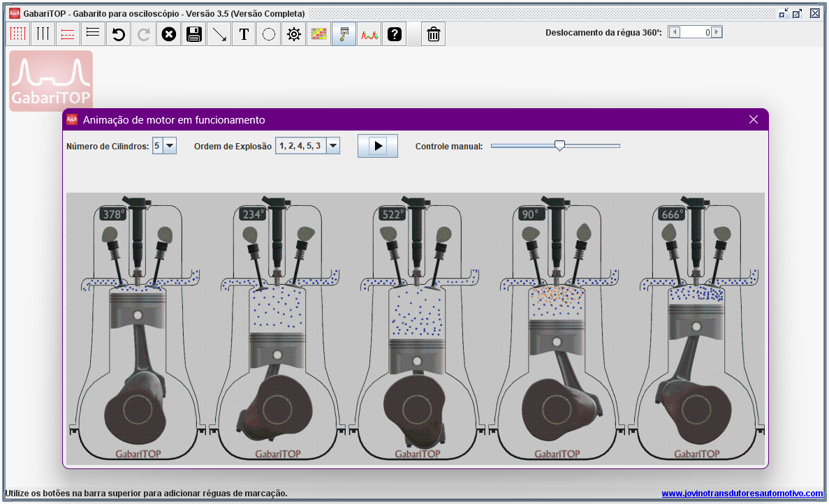
Task: Decrease ruler displacement with left arrow
Action: point(675,32)
